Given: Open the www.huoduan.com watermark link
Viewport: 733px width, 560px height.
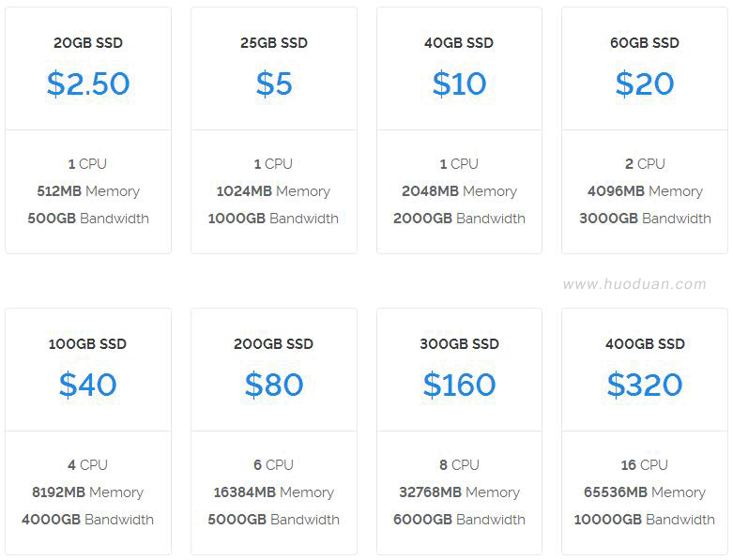Looking at the screenshot, I should (634, 284).
